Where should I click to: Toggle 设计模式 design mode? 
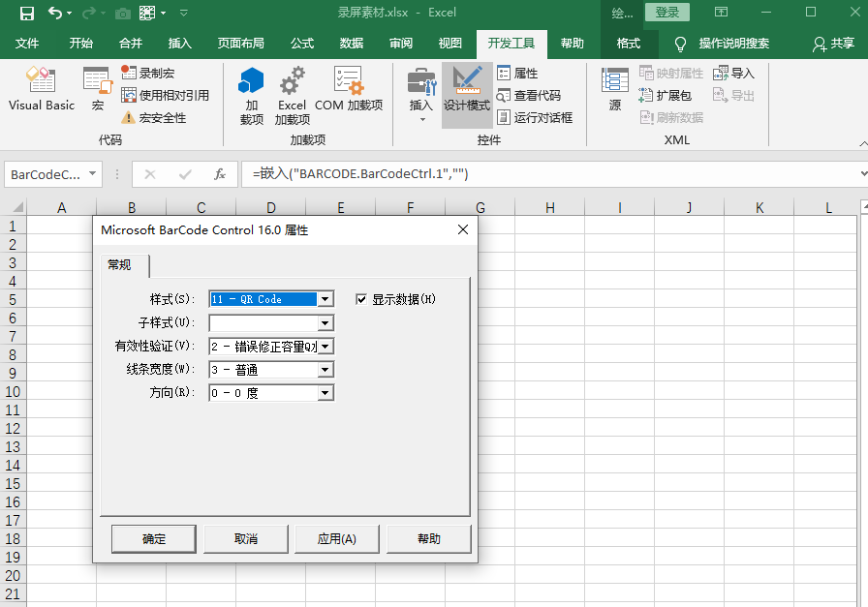pos(467,95)
